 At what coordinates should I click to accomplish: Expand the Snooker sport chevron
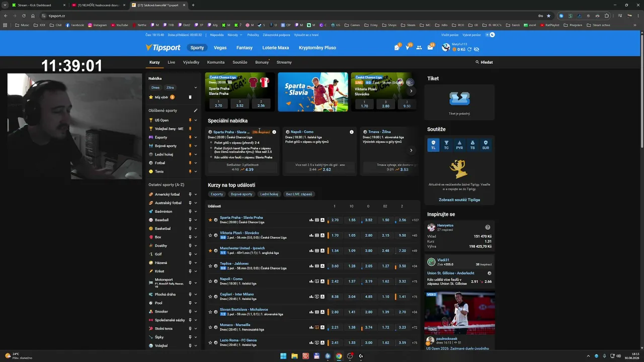[196, 312]
